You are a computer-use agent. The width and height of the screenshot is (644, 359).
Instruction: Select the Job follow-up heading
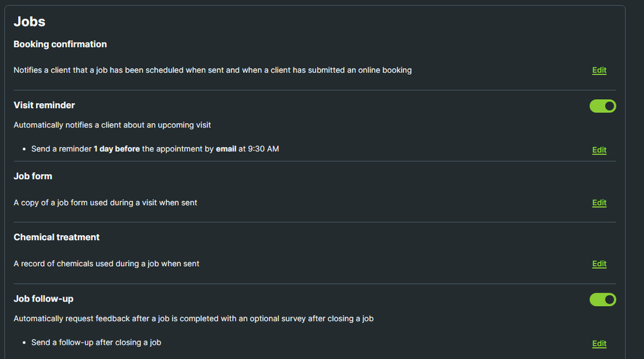pos(48,298)
